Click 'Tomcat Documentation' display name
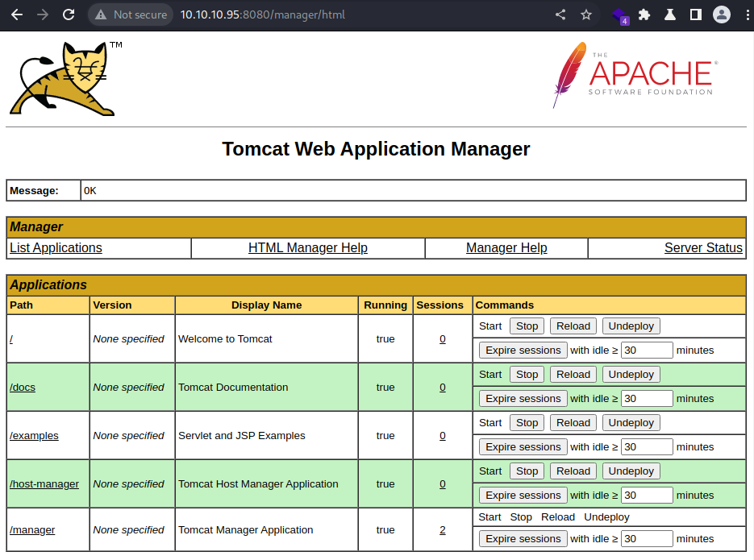Viewport: 754px width, 560px height. [233, 388]
